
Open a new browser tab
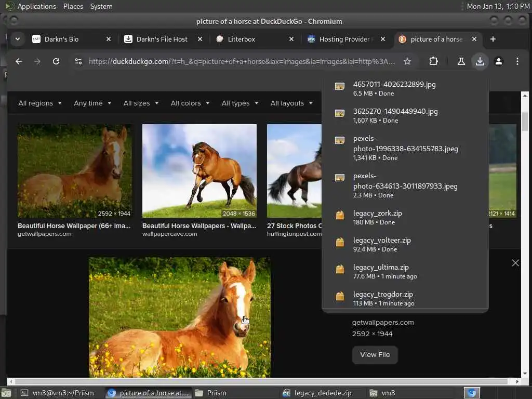click(x=493, y=39)
